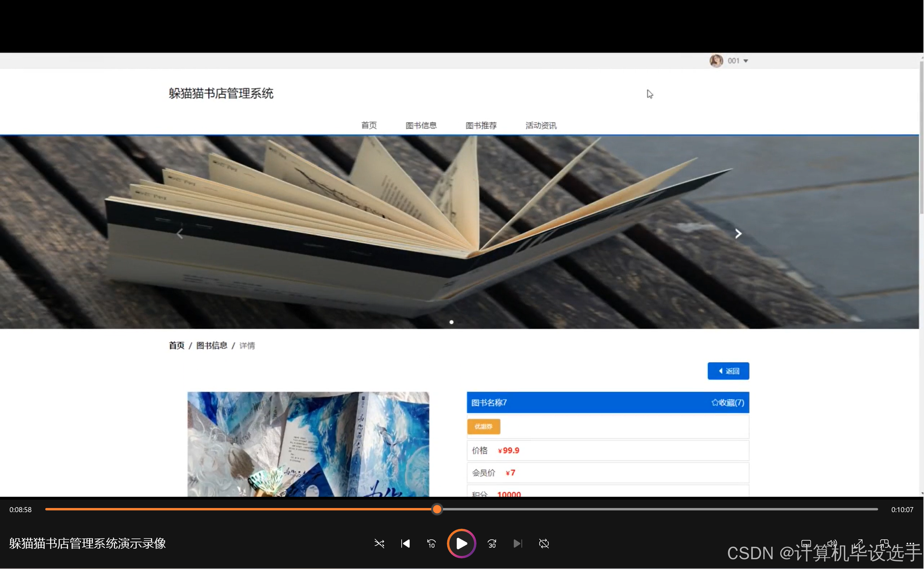The image size is (924, 569).
Task: Click the 收藏(7) star icon
Action: 715,403
